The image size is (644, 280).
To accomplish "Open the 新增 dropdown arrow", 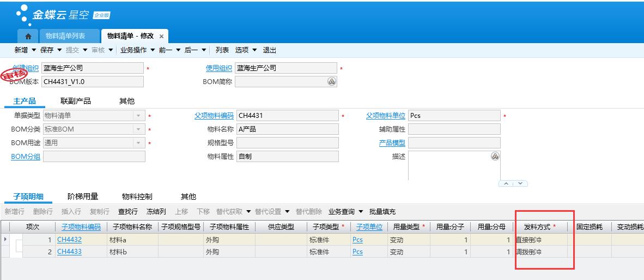I will coord(33,50).
